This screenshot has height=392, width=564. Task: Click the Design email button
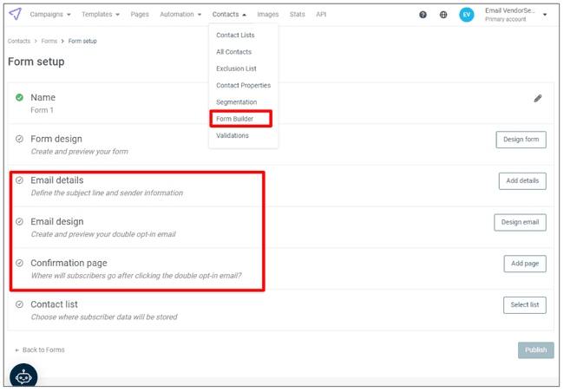tap(520, 222)
